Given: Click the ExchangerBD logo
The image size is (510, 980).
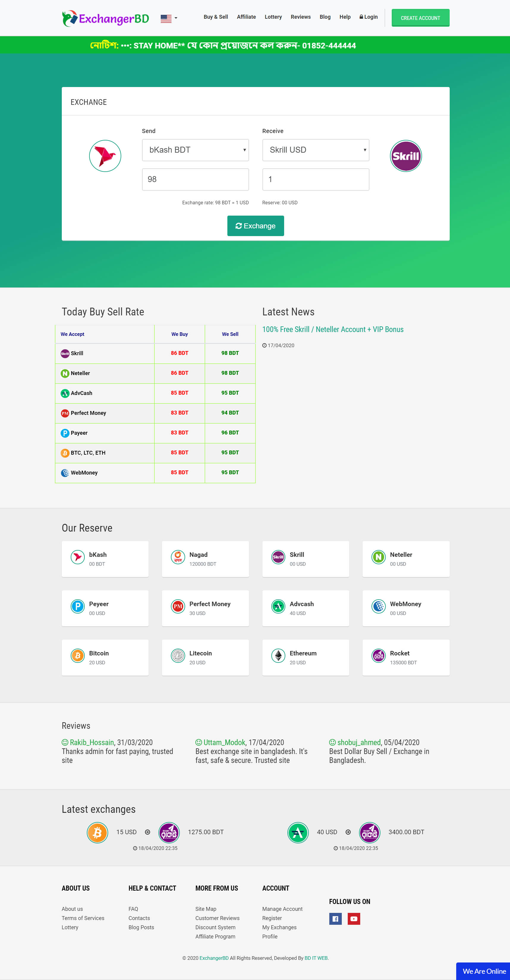Looking at the screenshot, I should tap(106, 18).
